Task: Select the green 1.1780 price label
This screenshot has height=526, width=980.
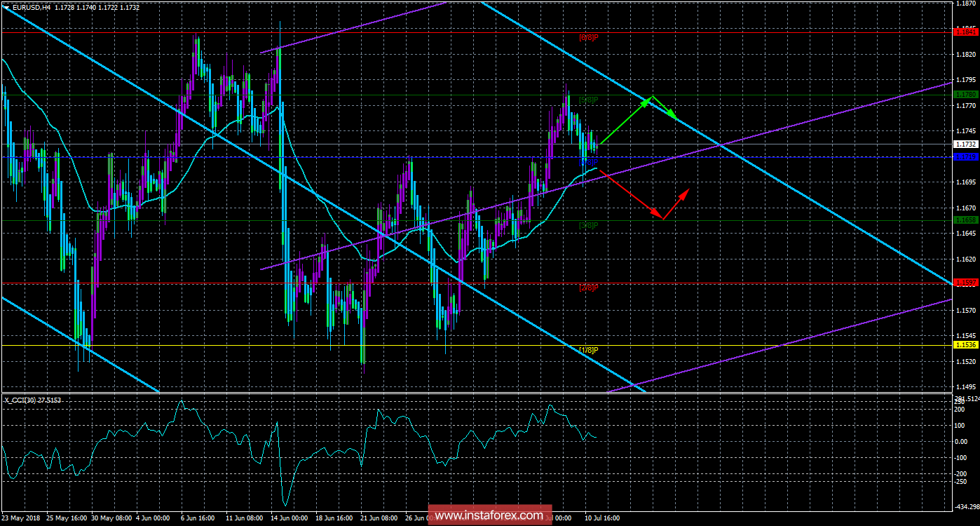Action: pyautogui.click(x=965, y=93)
